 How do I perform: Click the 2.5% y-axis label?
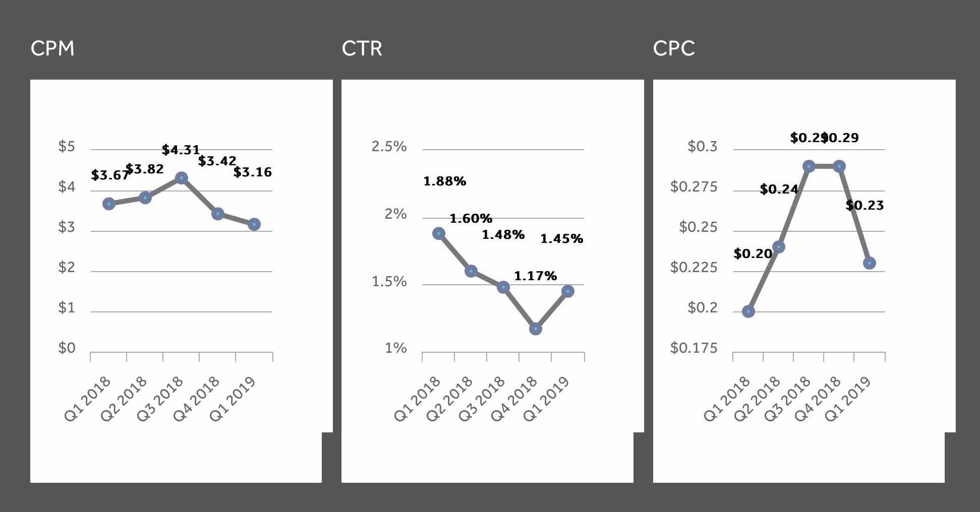coord(389,147)
